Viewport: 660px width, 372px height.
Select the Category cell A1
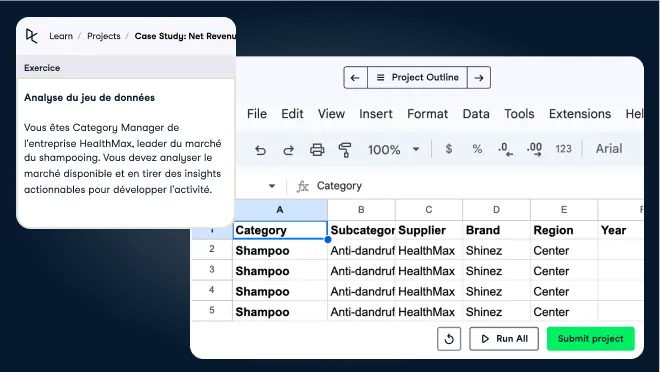click(280, 230)
